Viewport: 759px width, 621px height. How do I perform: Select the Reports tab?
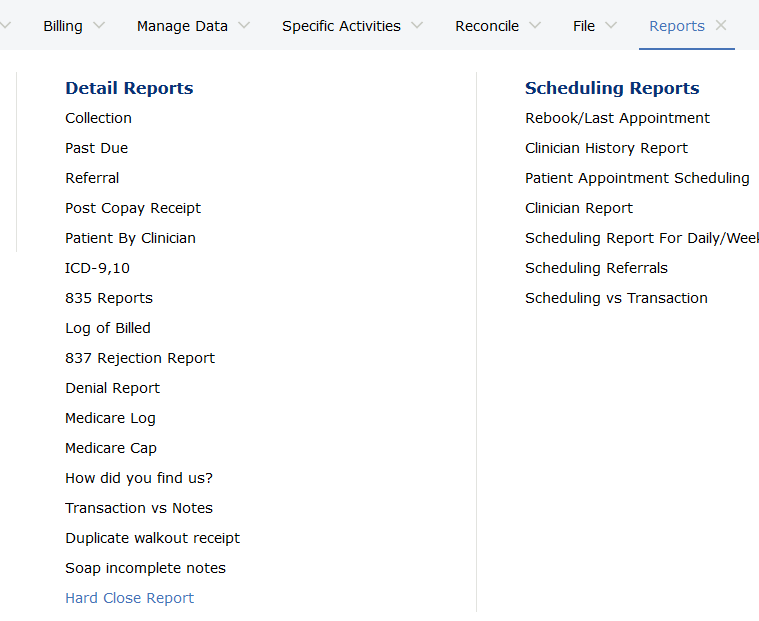point(676,26)
